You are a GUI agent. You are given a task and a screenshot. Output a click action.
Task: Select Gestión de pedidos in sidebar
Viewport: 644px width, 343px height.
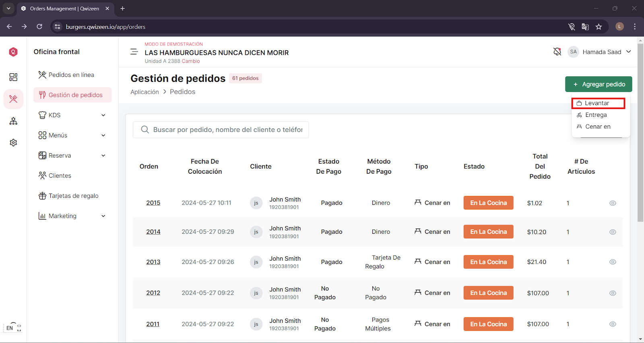tap(72, 95)
